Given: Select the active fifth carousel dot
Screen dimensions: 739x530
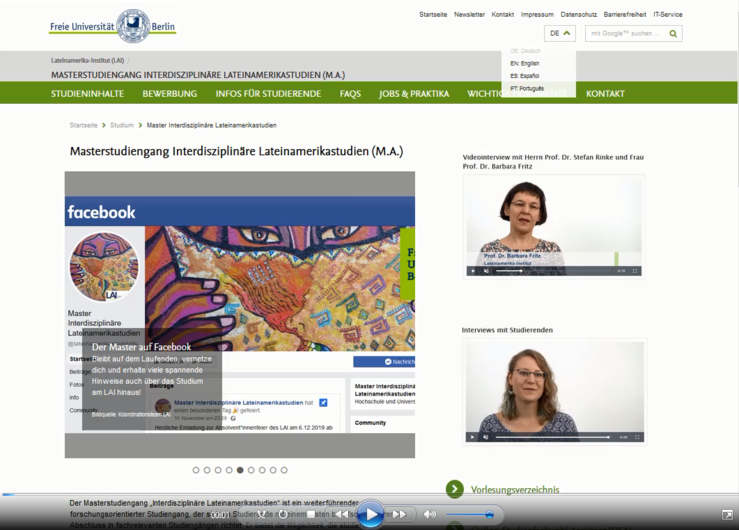Looking at the screenshot, I should [x=240, y=470].
